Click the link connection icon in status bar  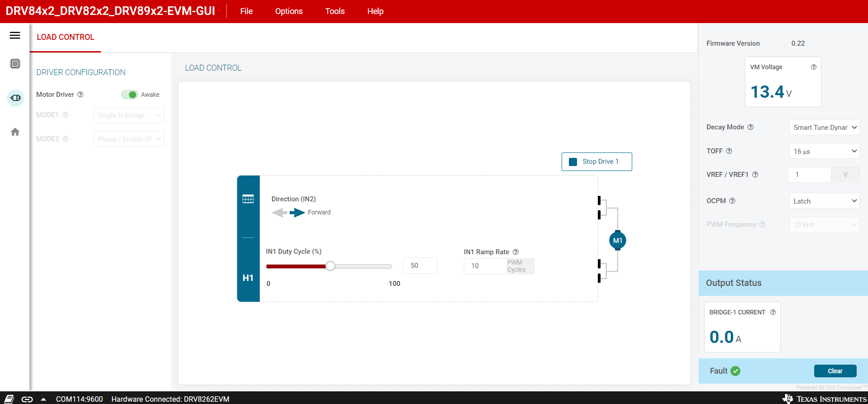pos(27,399)
